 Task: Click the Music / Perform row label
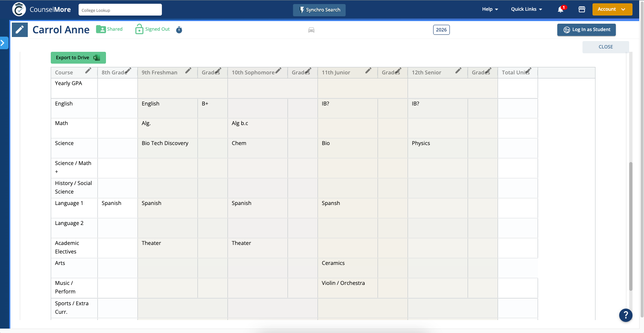pyautogui.click(x=65, y=287)
